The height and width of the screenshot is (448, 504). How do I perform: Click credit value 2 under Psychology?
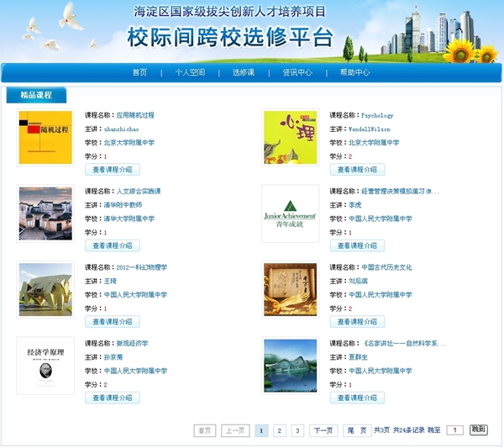(x=350, y=156)
